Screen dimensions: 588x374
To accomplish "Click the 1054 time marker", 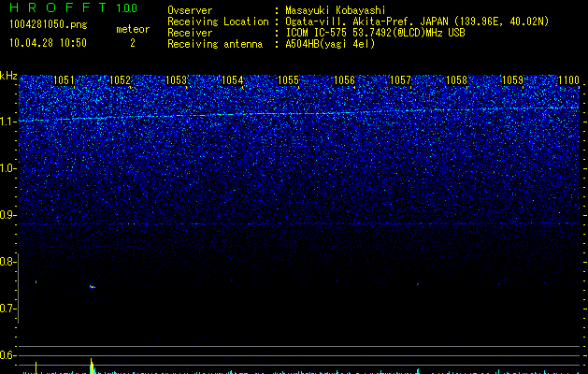I will (233, 80).
